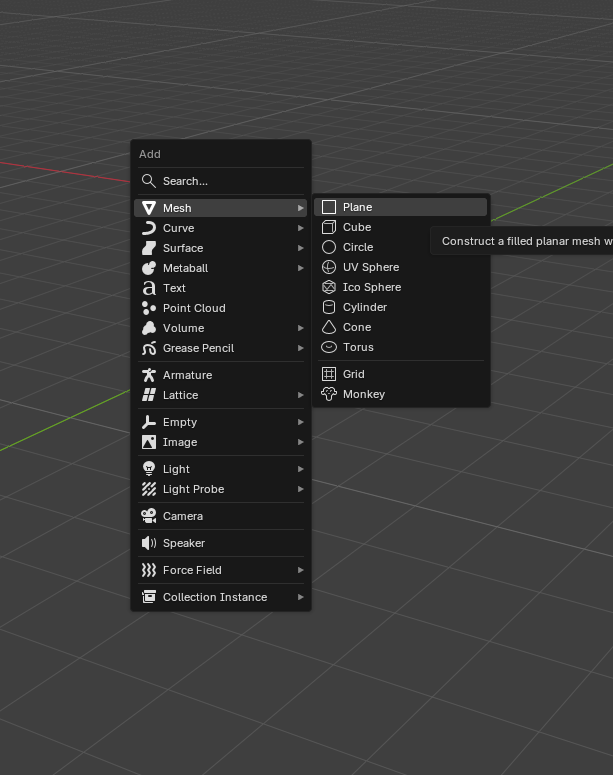Select the Grid mesh entry
The image size is (613, 775).
(400, 374)
